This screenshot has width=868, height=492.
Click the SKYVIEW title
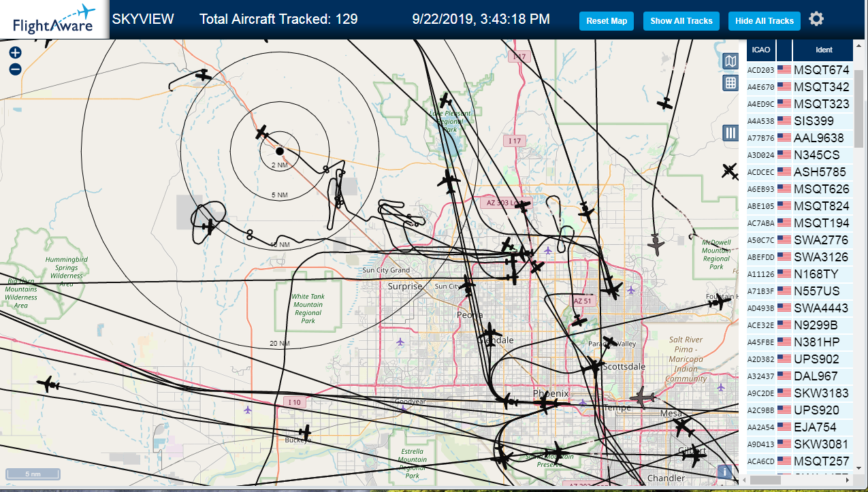coord(143,19)
